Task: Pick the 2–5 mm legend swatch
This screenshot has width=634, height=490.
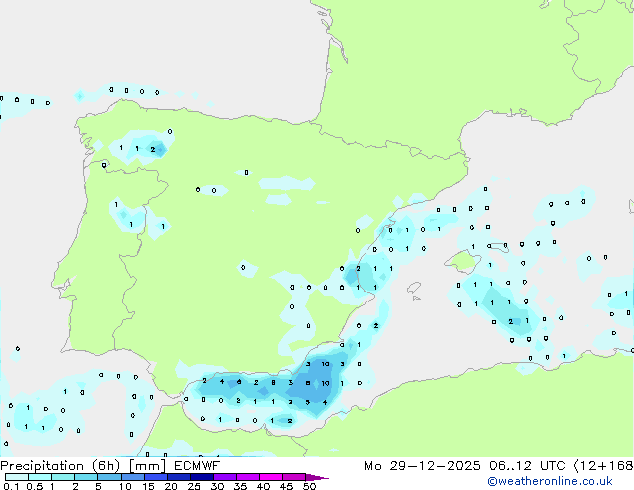Action: click(86, 477)
